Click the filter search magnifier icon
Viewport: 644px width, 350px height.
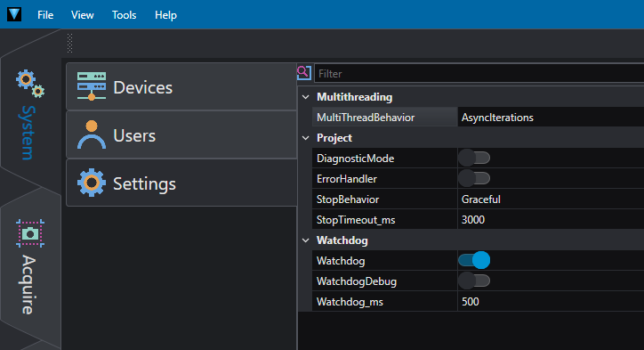click(304, 73)
